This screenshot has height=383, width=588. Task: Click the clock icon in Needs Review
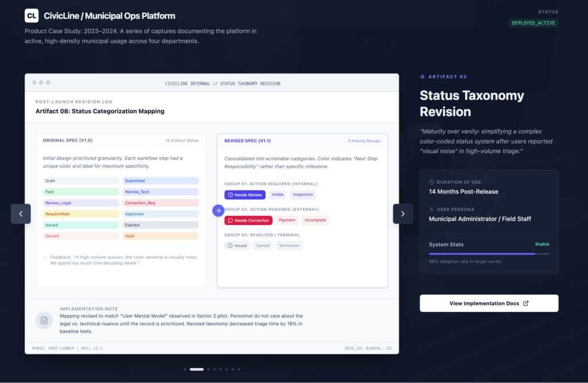coord(231,195)
